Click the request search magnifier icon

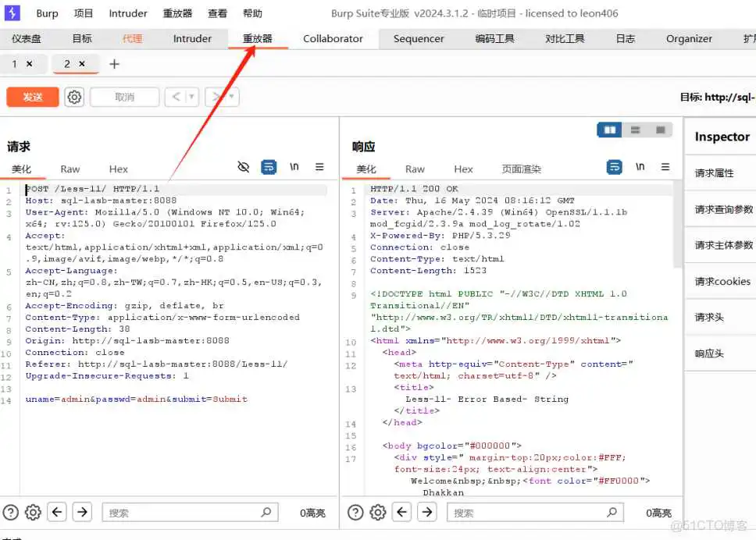point(266,512)
